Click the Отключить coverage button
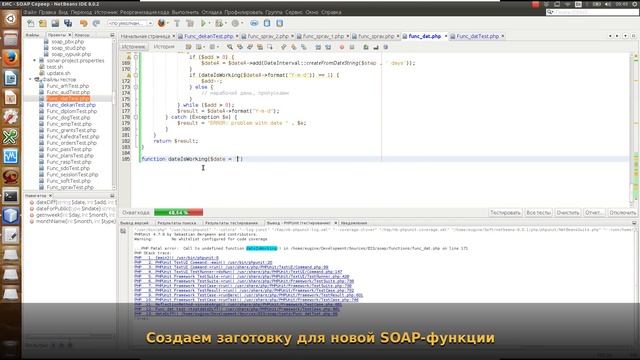The image size is (640, 360). coord(622,213)
